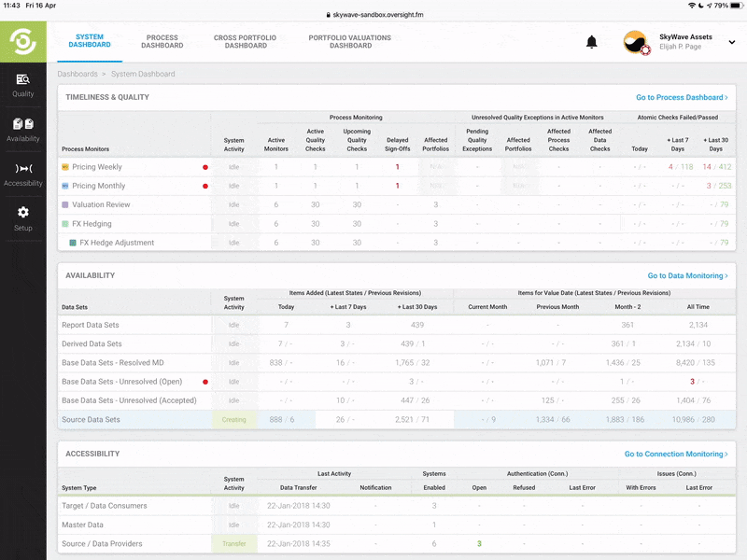Viewport: 747px width, 560px height.
Task: Click the Accessibility section header
Action: [92, 455]
